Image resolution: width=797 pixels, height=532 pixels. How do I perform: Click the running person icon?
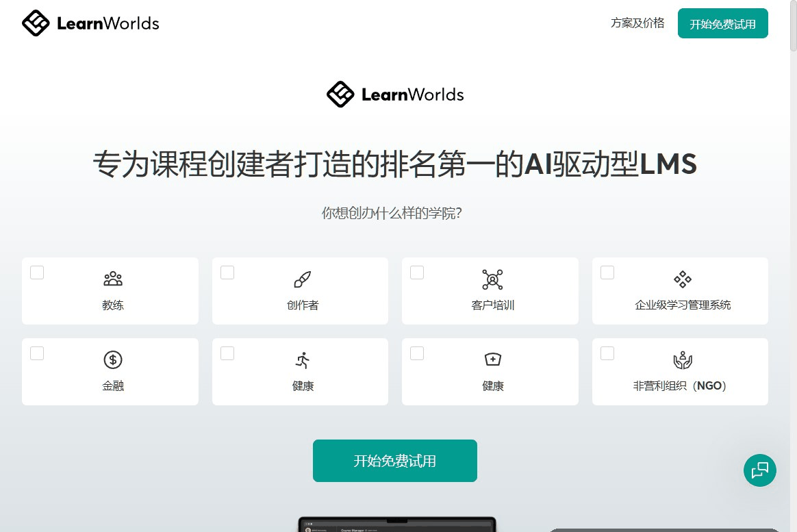coord(303,359)
